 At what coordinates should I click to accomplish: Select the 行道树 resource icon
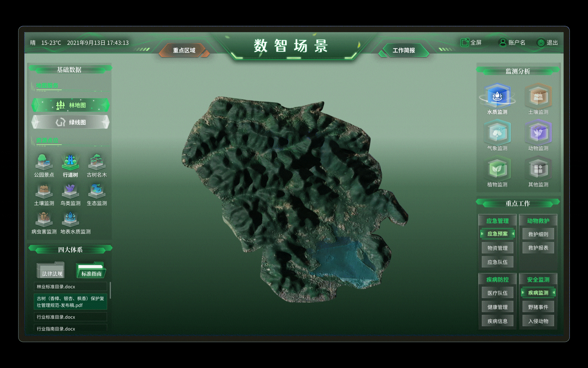(x=70, y=163)
